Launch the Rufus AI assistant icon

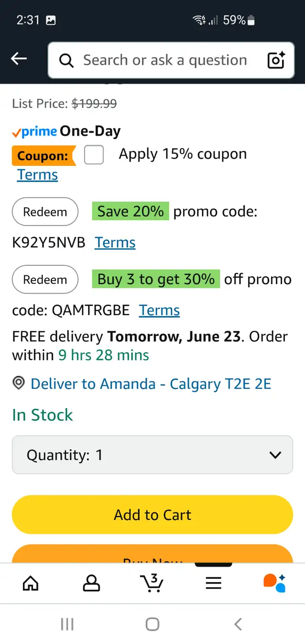point(274,583)
